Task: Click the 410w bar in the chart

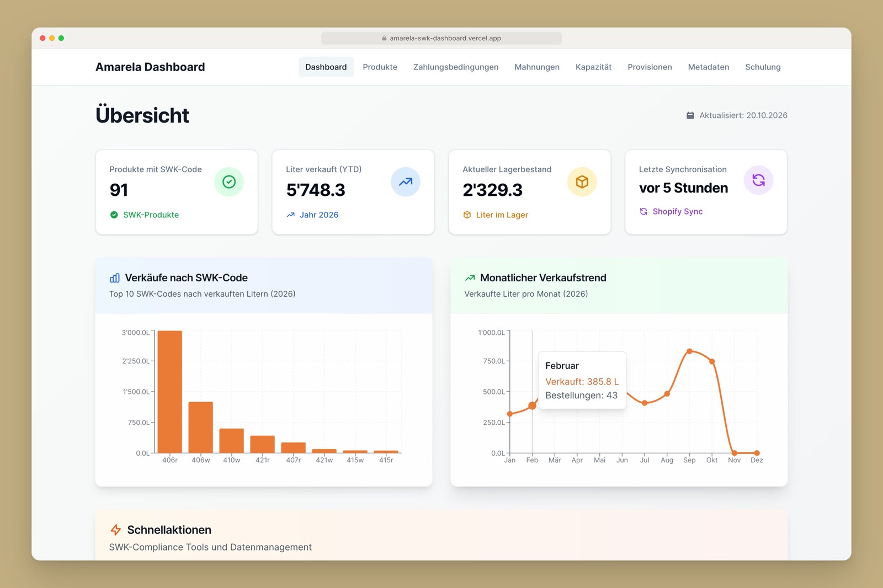Action: [x=232, y=441]
